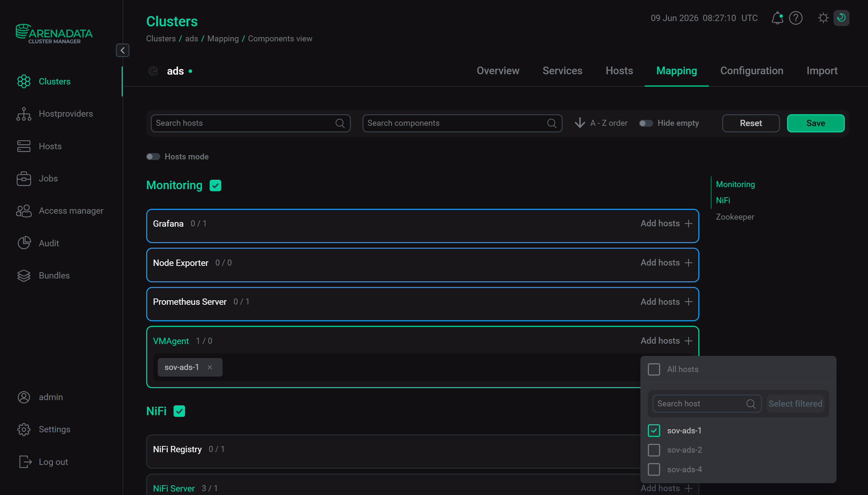Click the Arenadata Cluster Manager logo
The image size is (868, 495).
[x=54, y=34]
